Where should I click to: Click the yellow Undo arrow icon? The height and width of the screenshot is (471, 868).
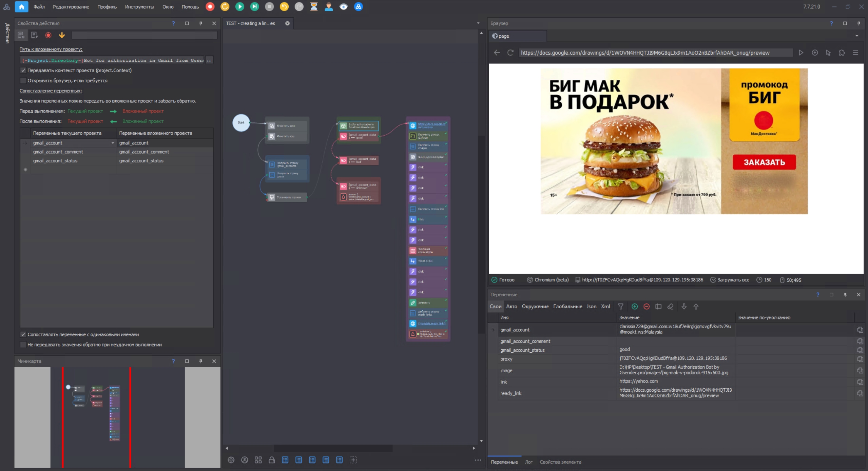point(284,7)
